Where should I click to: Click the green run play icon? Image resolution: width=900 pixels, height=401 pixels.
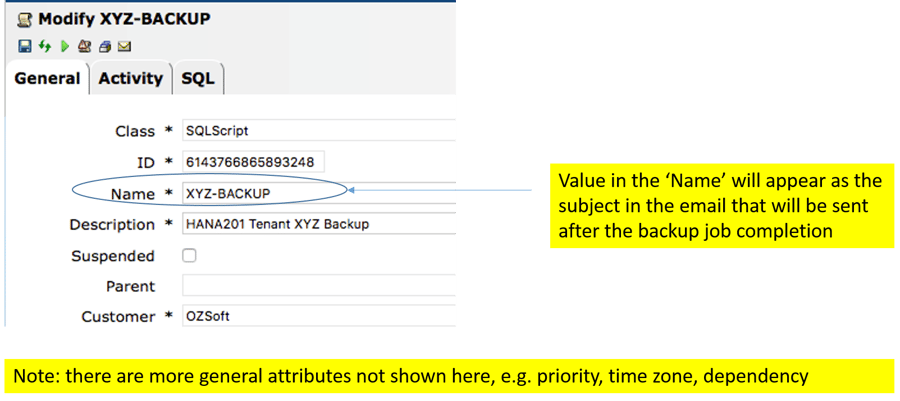(65, 46)
